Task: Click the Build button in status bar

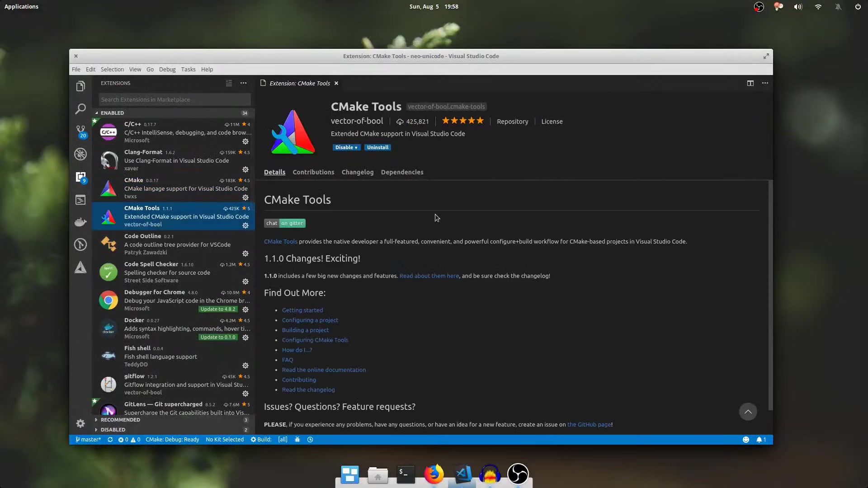Action: tap(261, 440)
